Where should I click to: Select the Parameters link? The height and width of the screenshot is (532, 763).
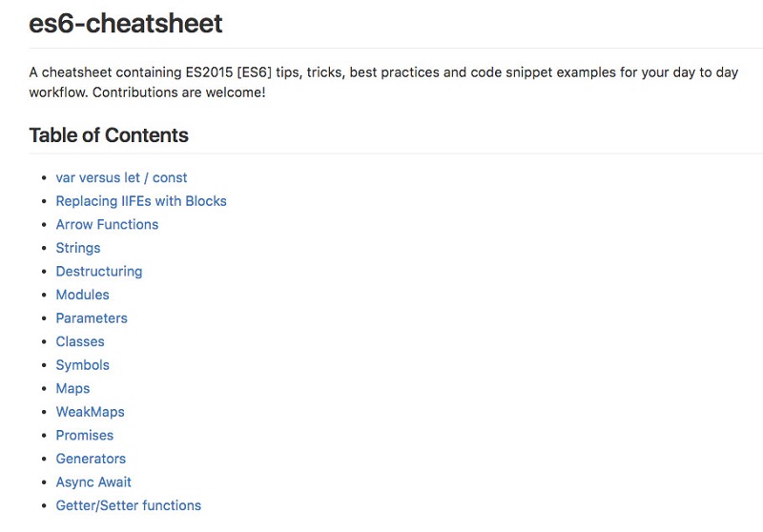[92, 318]
